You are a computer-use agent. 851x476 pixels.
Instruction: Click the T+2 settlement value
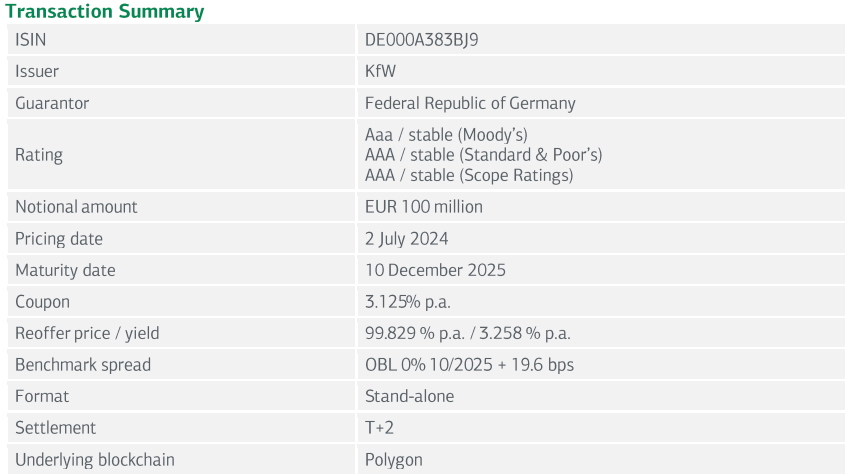[380, 428]
